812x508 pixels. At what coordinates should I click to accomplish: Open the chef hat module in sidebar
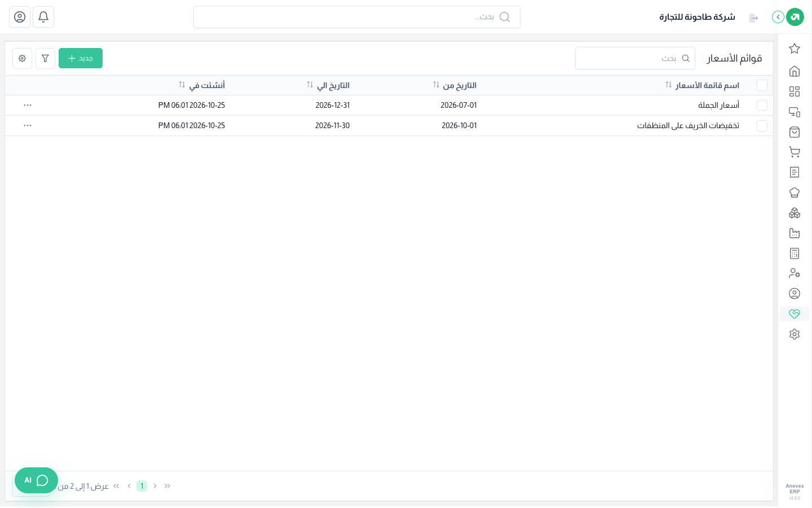(795, 192)
